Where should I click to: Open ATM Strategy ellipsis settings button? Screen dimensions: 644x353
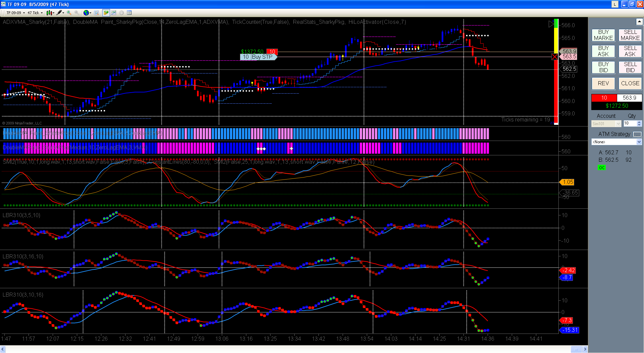[x=637, y=134]
